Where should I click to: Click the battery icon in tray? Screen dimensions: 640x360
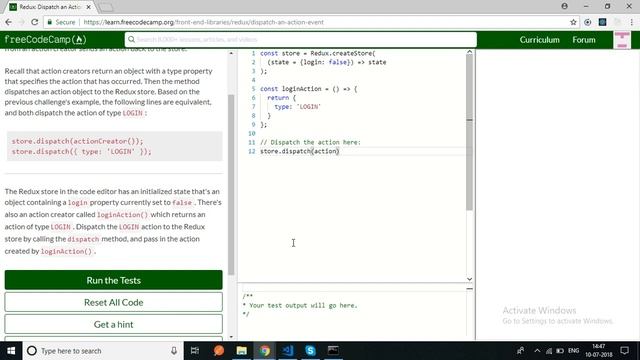560,351
